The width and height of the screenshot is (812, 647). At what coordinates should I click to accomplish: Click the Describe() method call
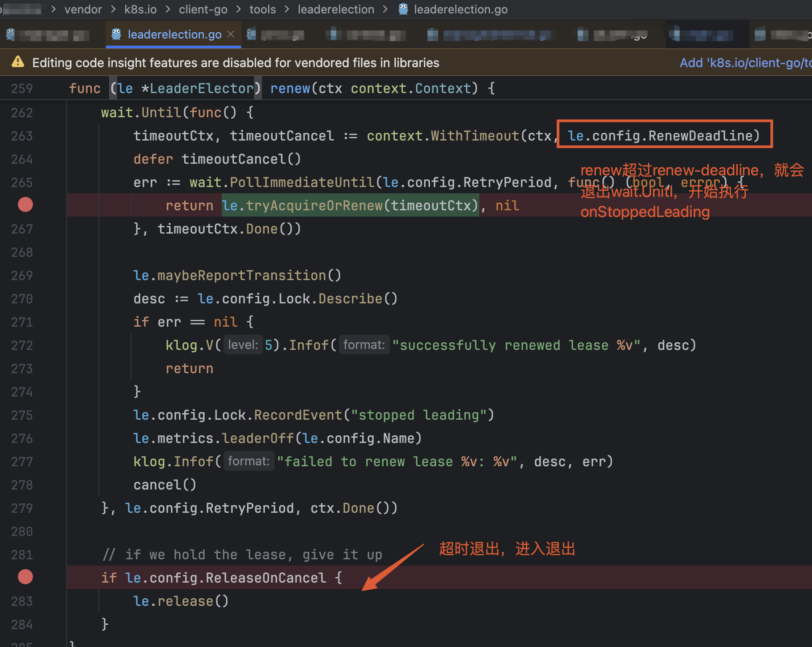point(358,299)
